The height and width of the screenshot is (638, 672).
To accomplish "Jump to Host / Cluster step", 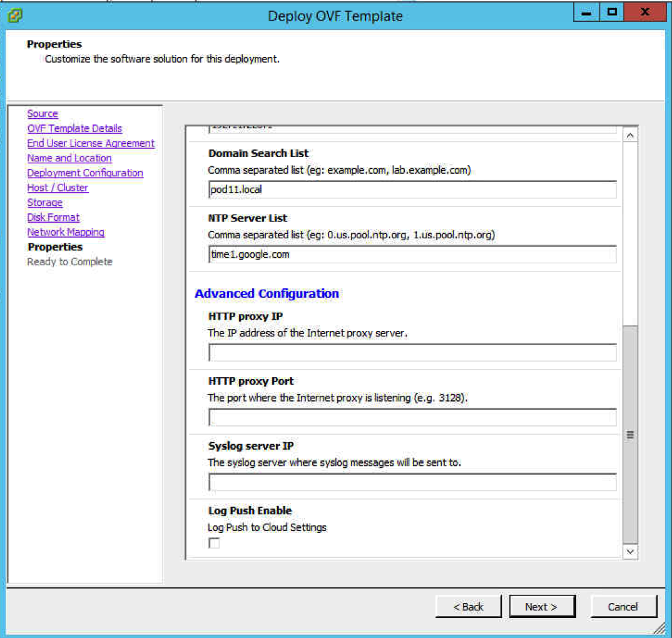I will coord(58,188).
